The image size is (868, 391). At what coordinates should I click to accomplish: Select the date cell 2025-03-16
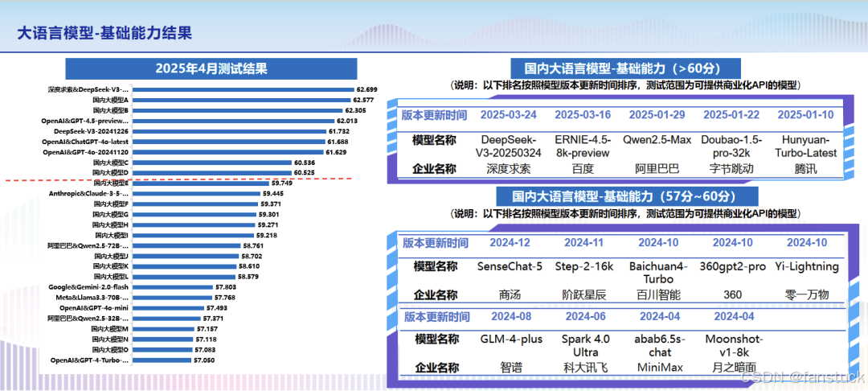coord(583,115)
